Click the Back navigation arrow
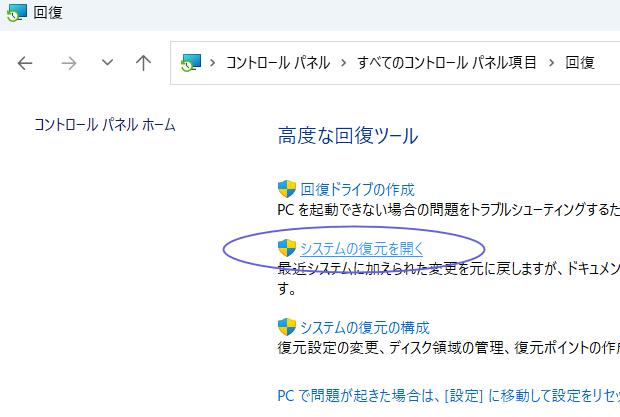Screen dimensions: 620x417 (x=25, y=63)
